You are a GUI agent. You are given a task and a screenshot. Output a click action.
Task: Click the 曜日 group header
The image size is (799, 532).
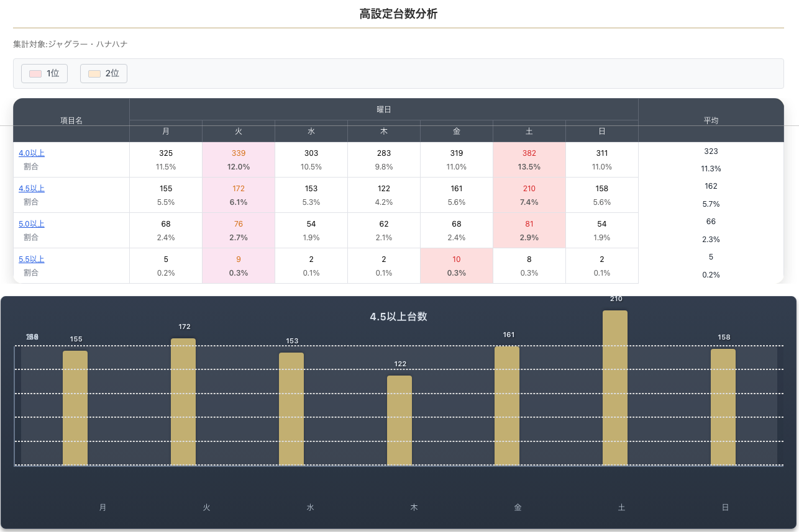384,109
